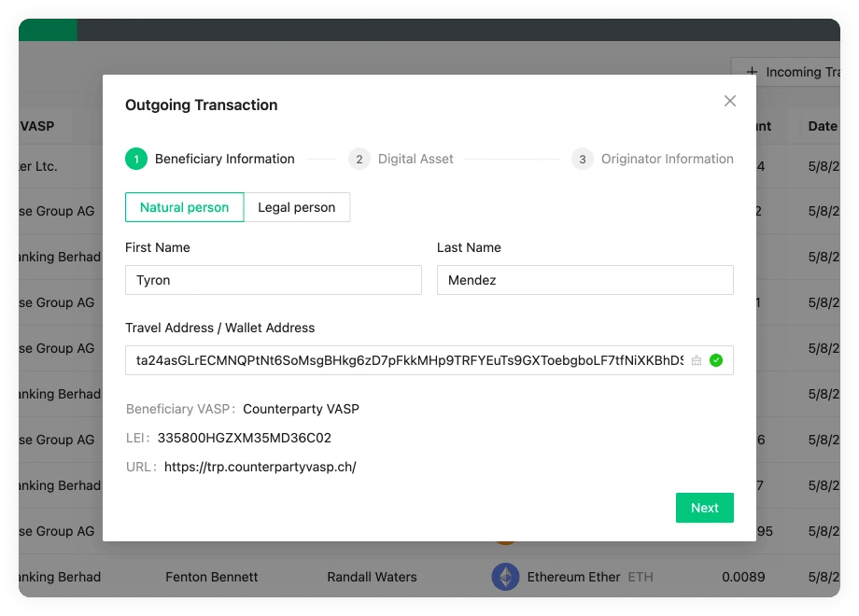
Task: Click the First Name field containing Tyron
Action: [x=273, y=280]
